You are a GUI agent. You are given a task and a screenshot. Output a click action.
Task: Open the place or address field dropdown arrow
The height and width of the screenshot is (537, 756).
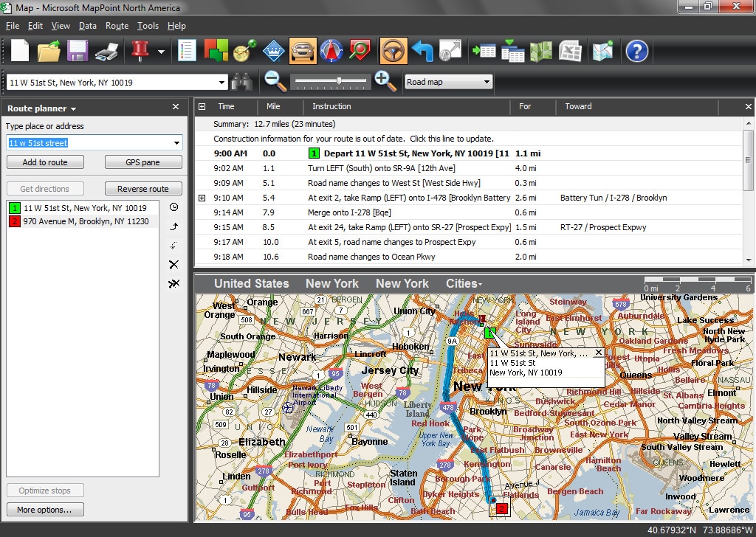(176, 143)
